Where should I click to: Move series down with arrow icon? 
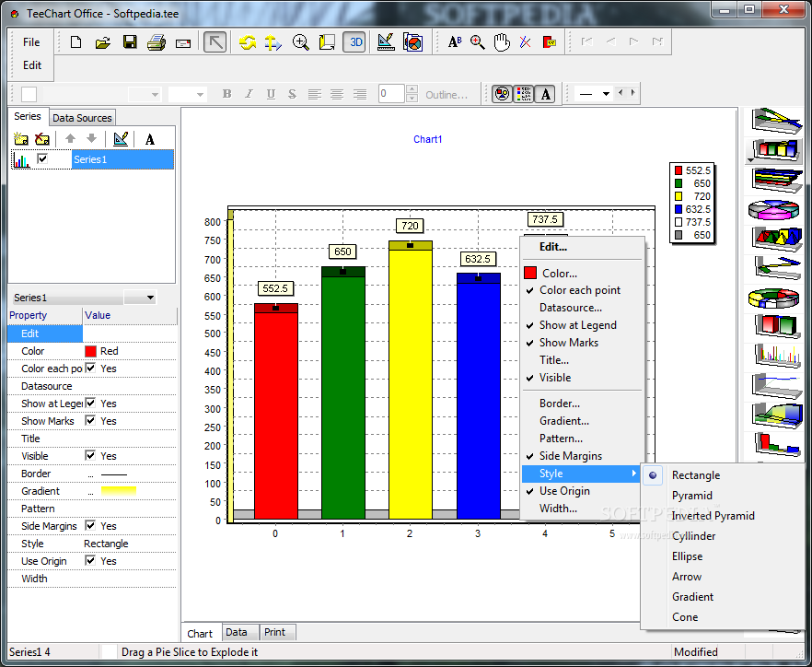click(x=92, y=138)
